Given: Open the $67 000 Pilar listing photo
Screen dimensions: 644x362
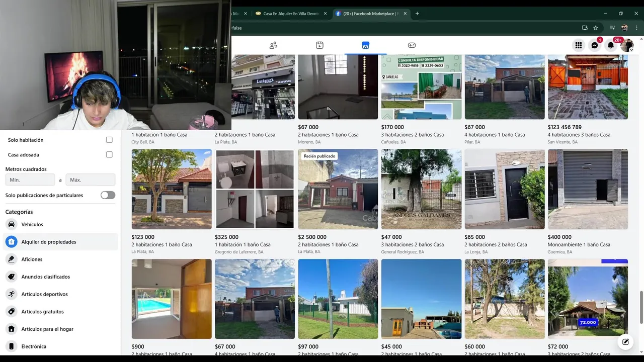Looking at the screenshot, I should click(x=505, y=87).
